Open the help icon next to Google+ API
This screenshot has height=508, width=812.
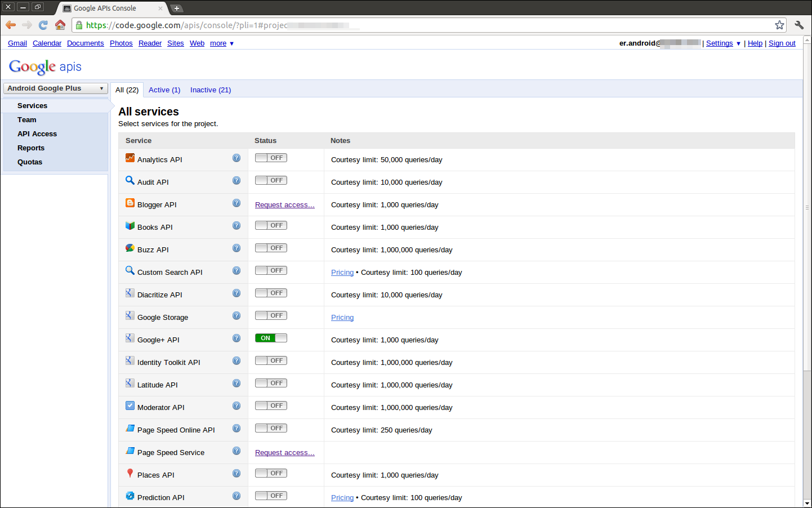pos(236,338)
